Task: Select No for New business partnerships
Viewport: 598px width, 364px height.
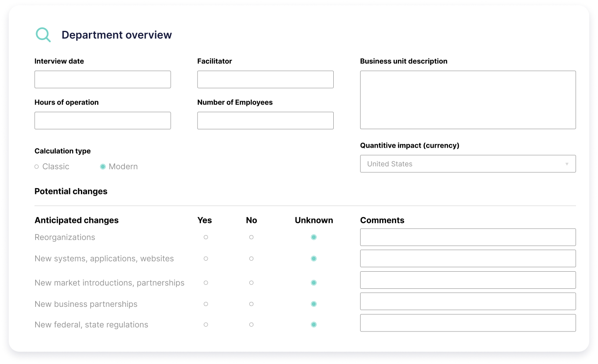Action: click(251, 304)
